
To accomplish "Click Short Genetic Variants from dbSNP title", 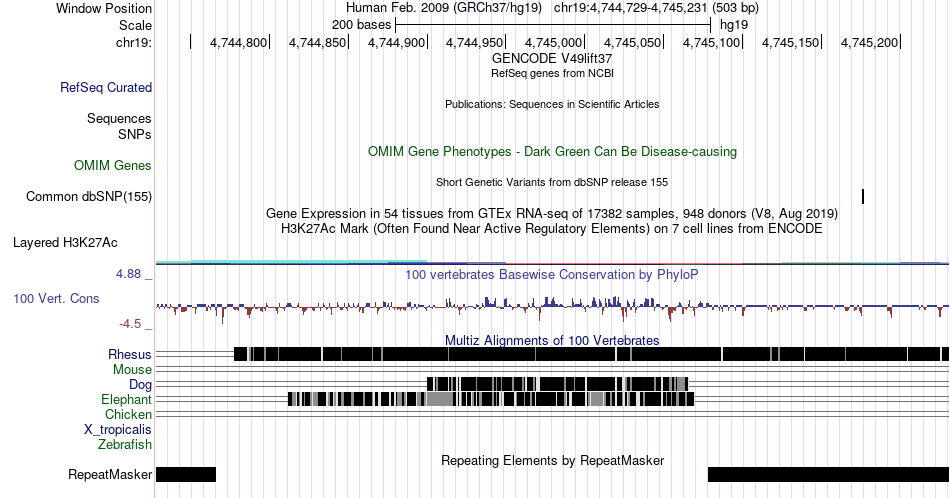I will point(552,182).
